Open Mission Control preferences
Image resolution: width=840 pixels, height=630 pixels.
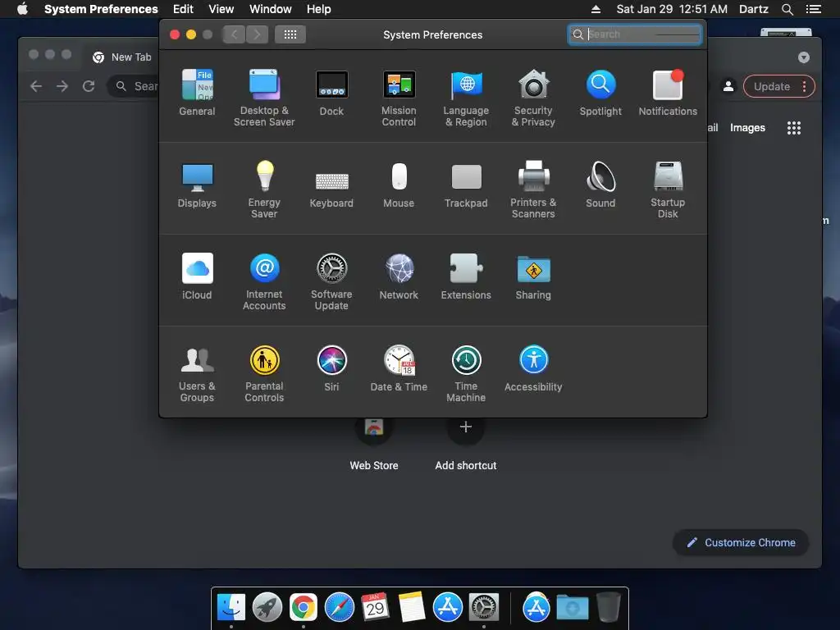click(399, 98)
